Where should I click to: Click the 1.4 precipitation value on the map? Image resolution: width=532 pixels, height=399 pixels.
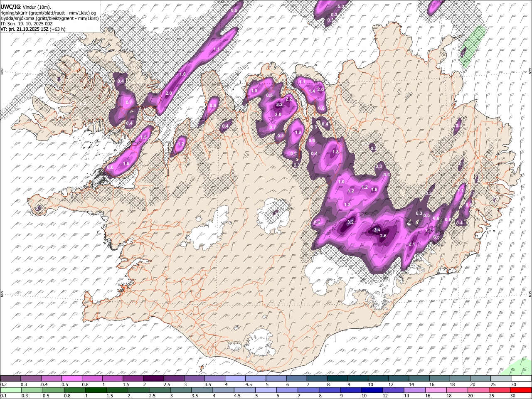tap(312, 91)
